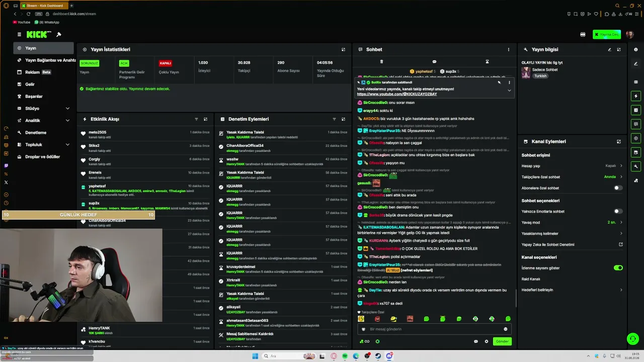
Task: Click the info icon in right sidebar
Action: click(x=636, y=49)
